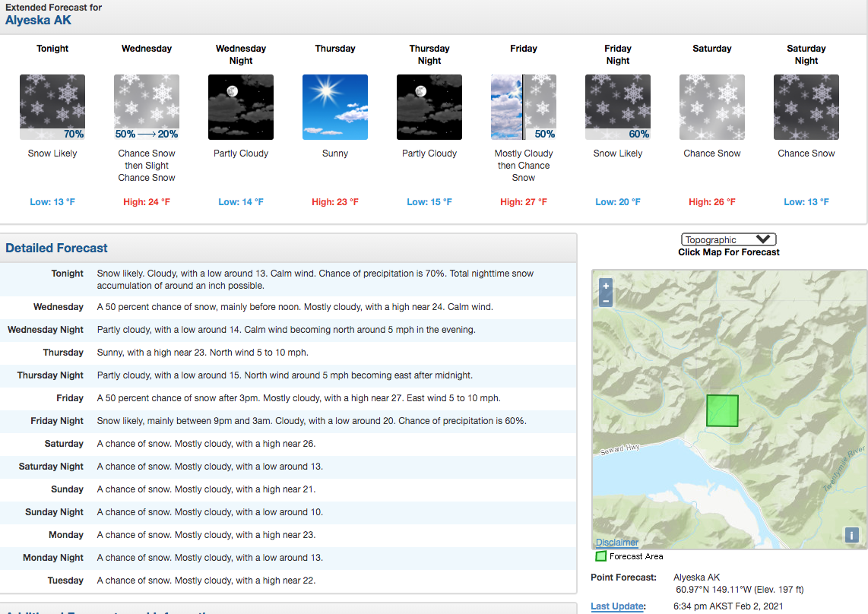868x614 pixels.
Task: Click the Friday Night detailed forecast label
Action: [x=57, y=421]
